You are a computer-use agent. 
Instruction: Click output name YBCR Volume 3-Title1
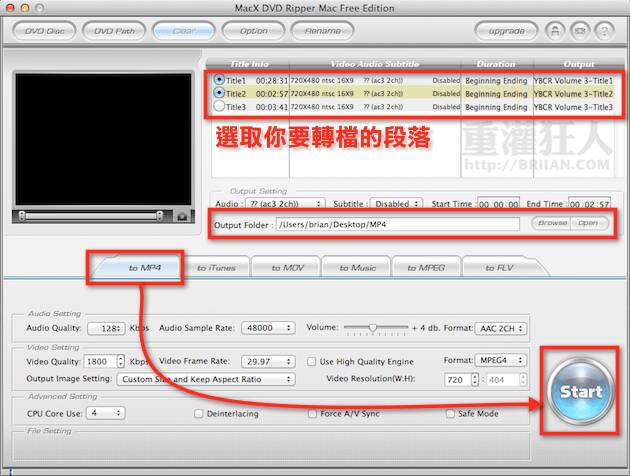573,81
